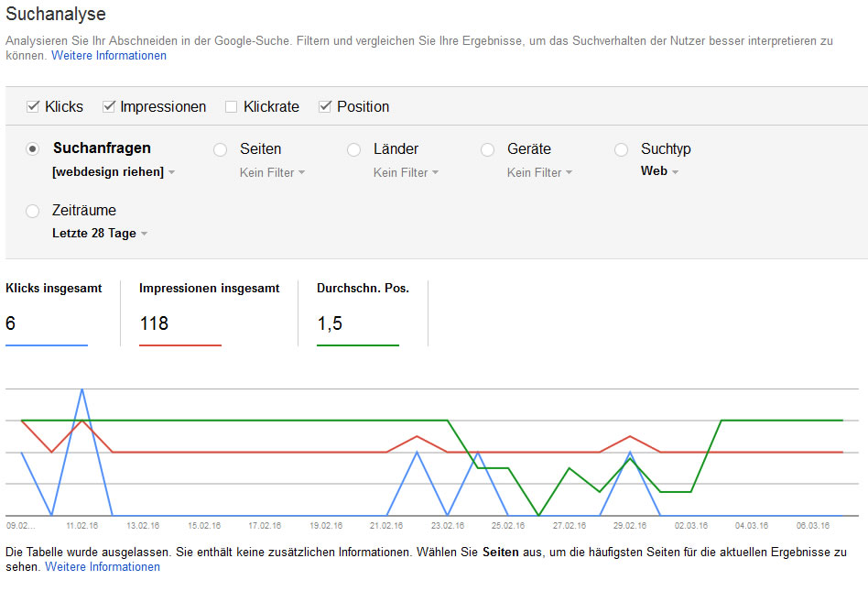Open the [webdesign riehen] query filter dropdown
Image resolution: width=868 pixels, height=602 pixels.
(x=114, y=172)
